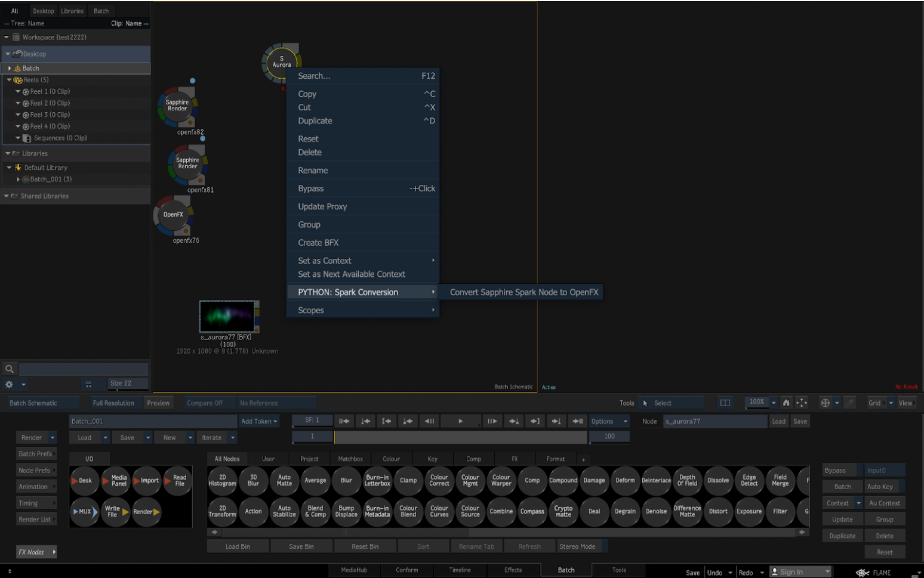
Task: Open the 100% zoom dropdown arrow
Action: click(x=774, y=403)
